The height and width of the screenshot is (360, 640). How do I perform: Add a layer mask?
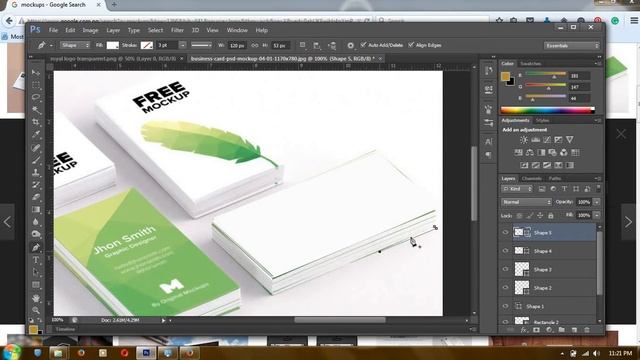536,330
